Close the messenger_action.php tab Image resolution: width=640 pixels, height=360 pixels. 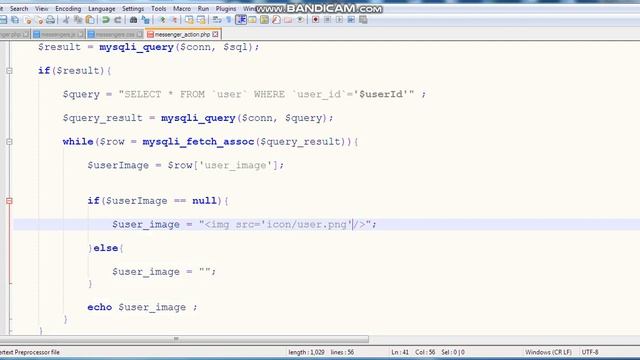point(215,35)
